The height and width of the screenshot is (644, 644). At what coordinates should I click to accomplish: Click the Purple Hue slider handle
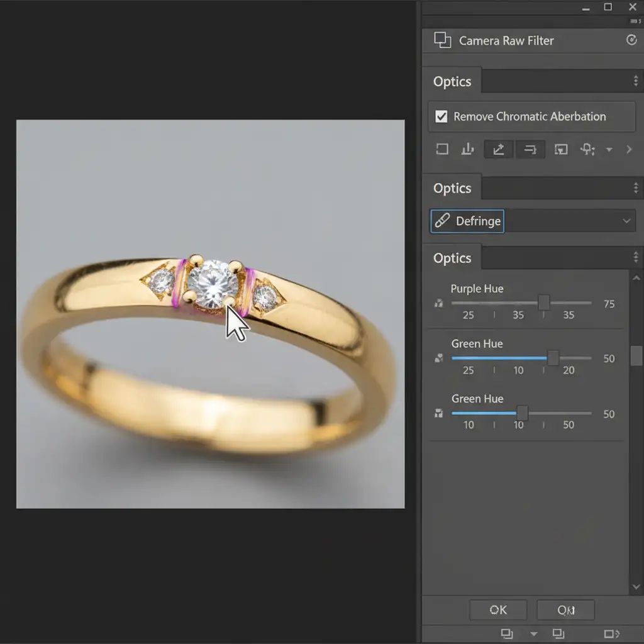click(544, 303)
